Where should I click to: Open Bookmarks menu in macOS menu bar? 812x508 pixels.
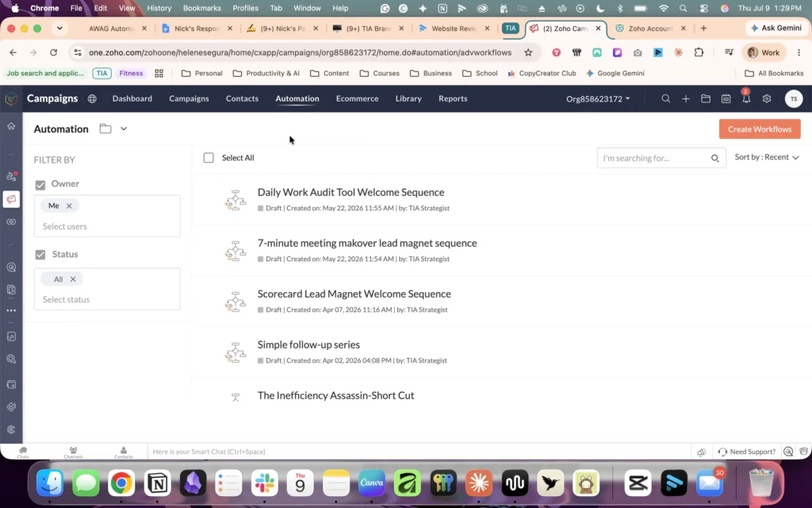(202, 8)
